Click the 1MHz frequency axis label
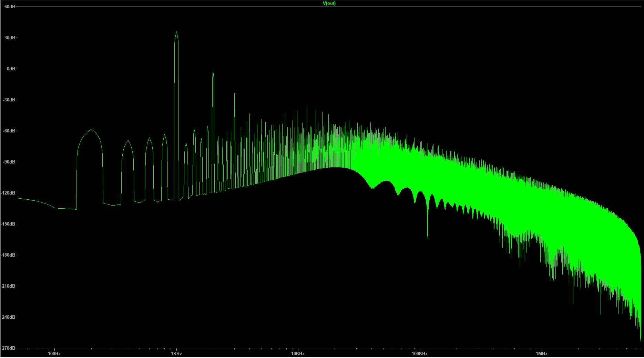Viewport: 644px width, 358px height. (x=542, y=354)
